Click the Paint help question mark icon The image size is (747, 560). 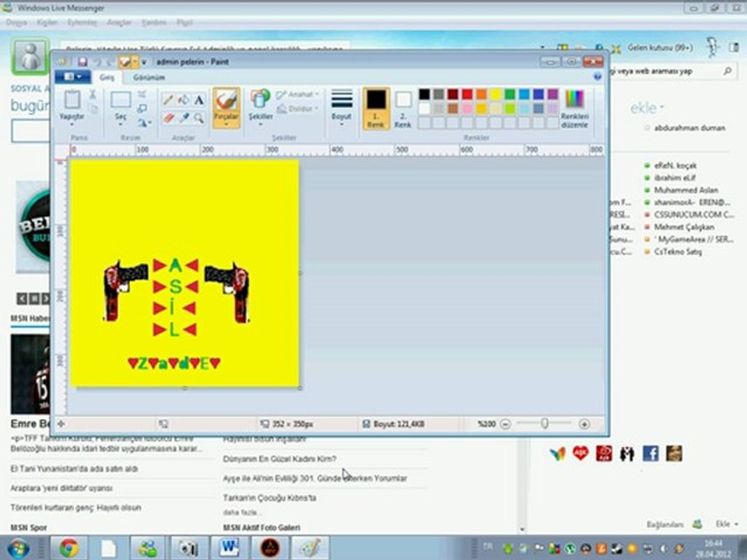(598, 77)
